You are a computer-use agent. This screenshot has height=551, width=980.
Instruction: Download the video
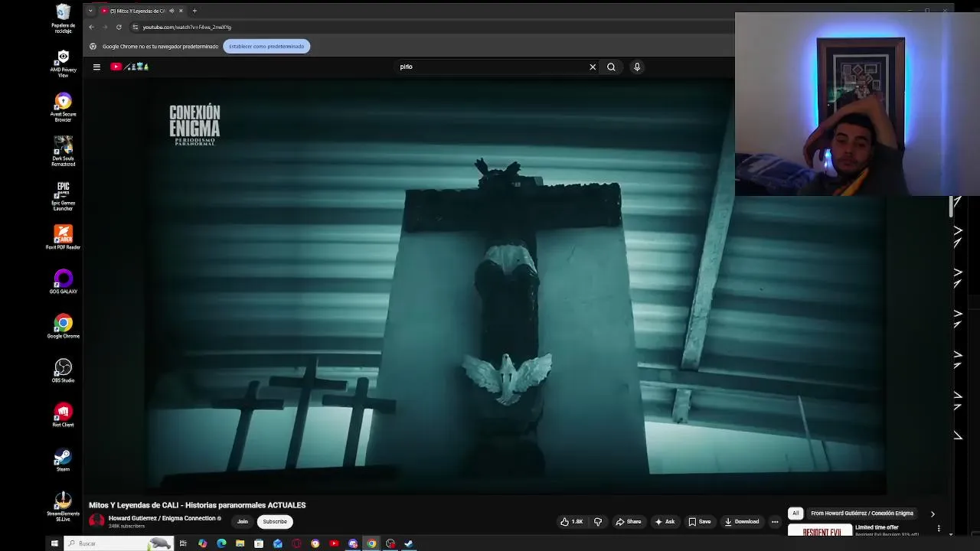point(741,522)
